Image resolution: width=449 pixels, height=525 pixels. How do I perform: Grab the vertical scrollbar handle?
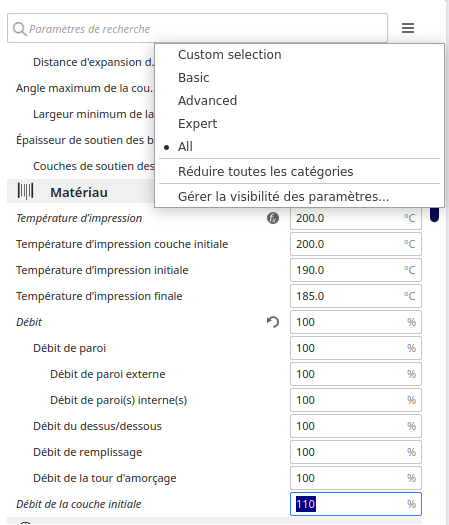tap(434, 214)
